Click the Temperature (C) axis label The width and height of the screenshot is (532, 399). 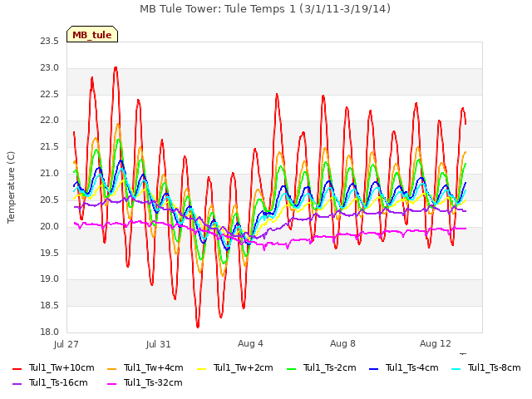point(11,187)
